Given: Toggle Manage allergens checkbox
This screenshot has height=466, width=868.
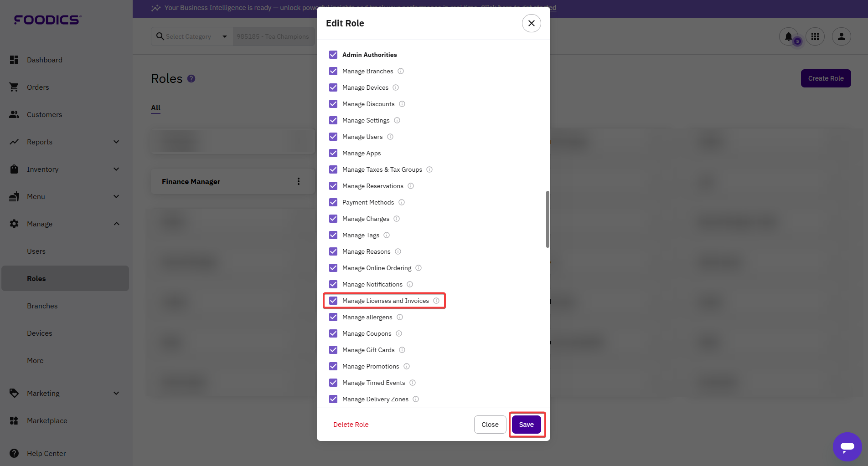Looking at the screenshot, I should (333, 317).
